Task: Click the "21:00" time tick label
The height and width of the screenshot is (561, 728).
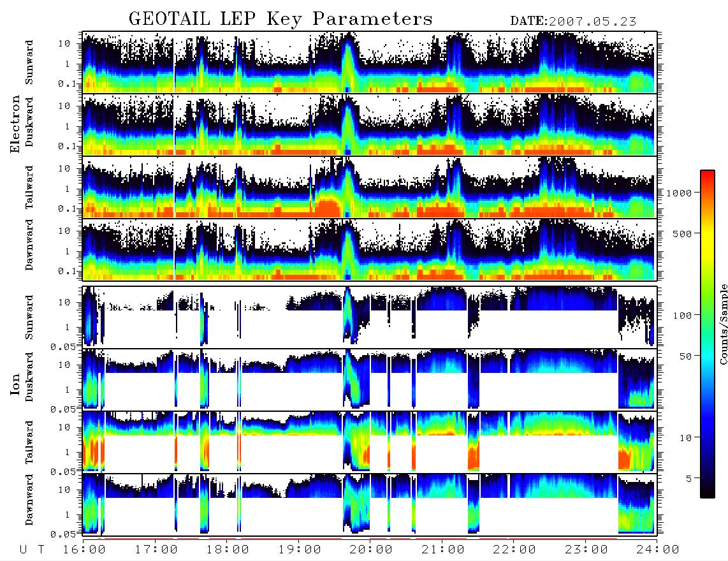Action: click(443, 550)
